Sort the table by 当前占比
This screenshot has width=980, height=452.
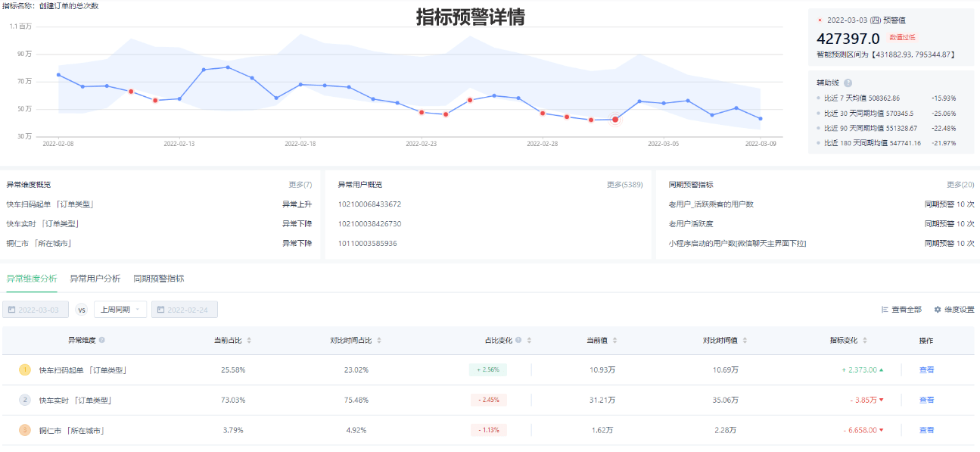(x=249, y=341)
